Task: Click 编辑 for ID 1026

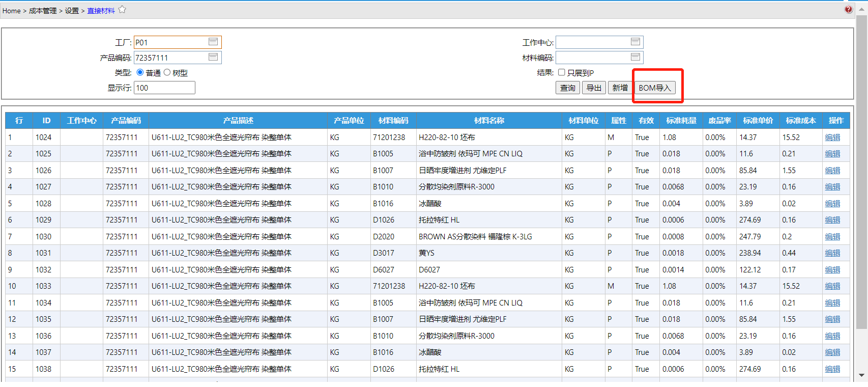Action: click(x=832, y=171)
